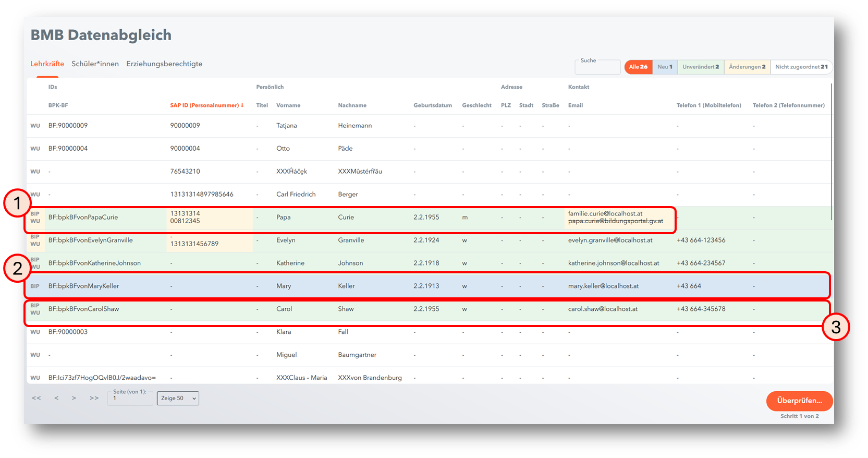Open the Erziehungsberechtigte tab
The height and width of the screenshot is (458, 868).
pos(164,64)
